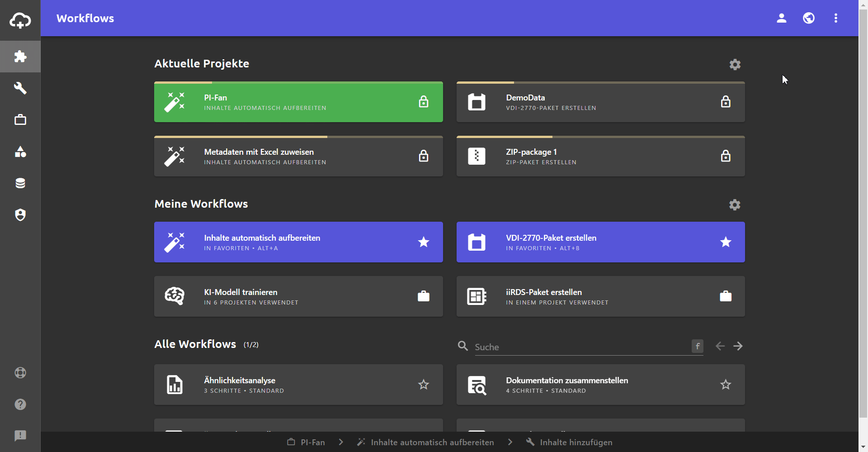
Task: Click iiRDS package icon
Action: click(x=476, y=296)
